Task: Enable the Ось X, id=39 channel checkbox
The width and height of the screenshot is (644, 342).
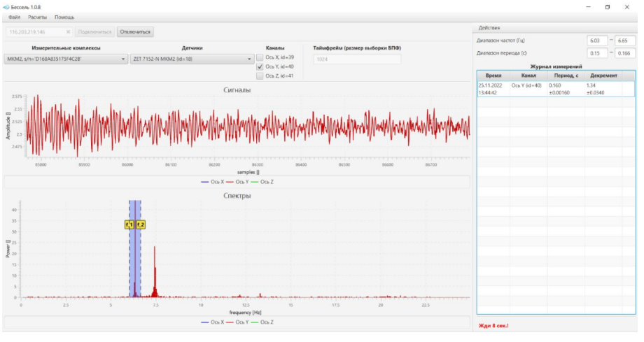Action: tap(260, 57)
